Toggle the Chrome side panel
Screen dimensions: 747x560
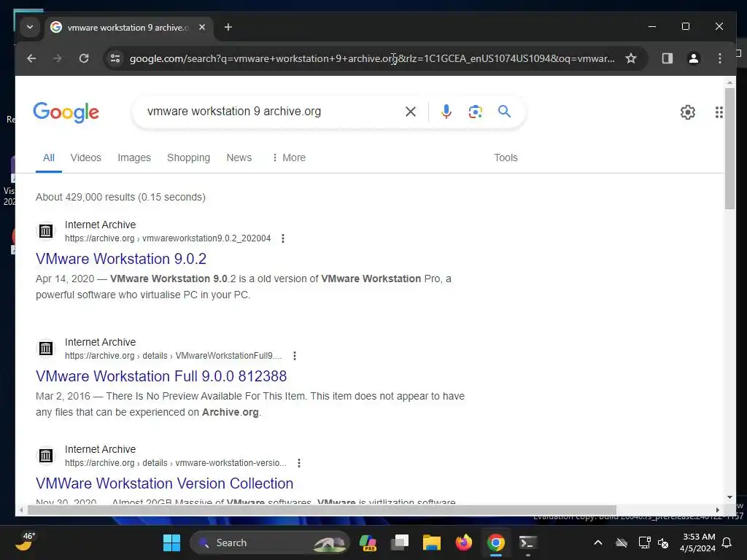pos(667,58)
